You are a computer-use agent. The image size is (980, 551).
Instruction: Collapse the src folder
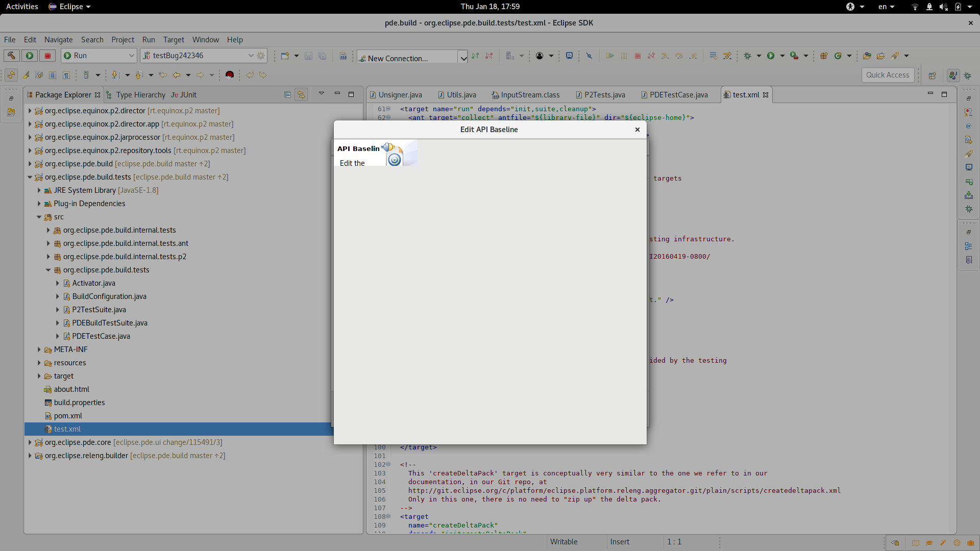click(x=39, y=217)
